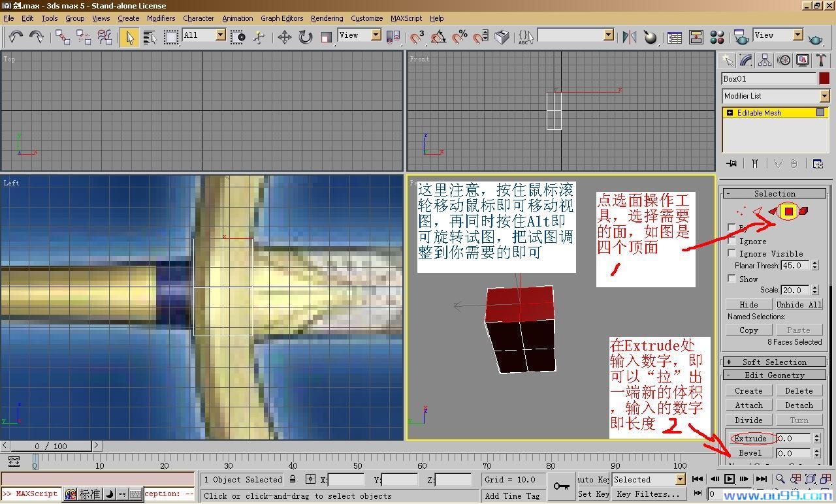Switch to the Create panel tab
Screen dimensions: 836x504
726,60
